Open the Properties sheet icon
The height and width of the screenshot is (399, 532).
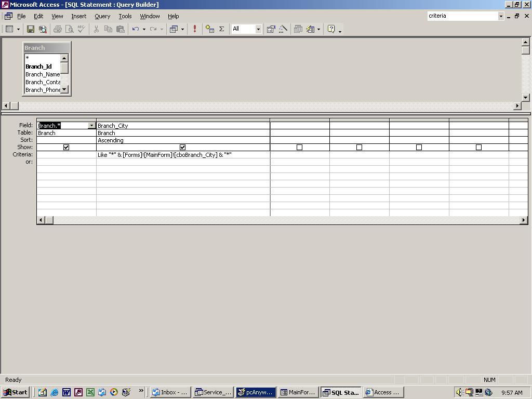click(271, 29)
